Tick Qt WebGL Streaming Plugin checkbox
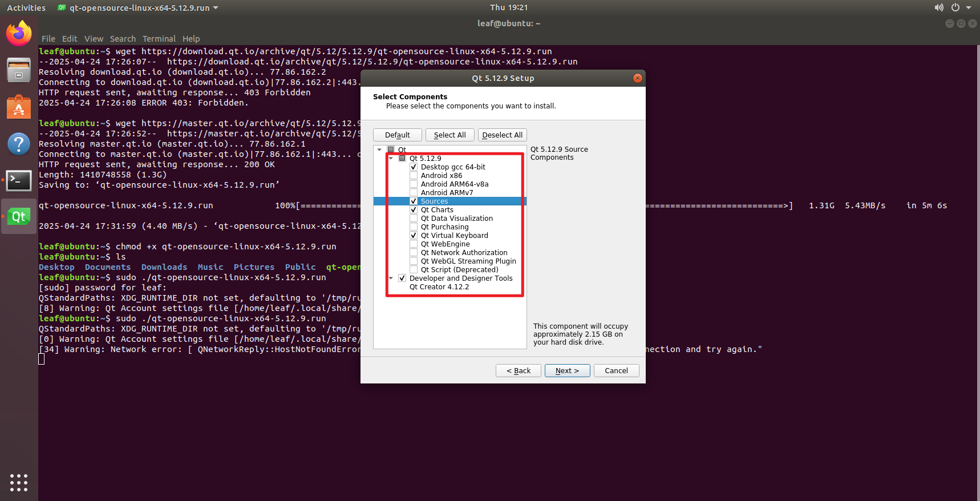Viewport: 980px width, 501px height. pyautogui.click(x=414, y=261)
